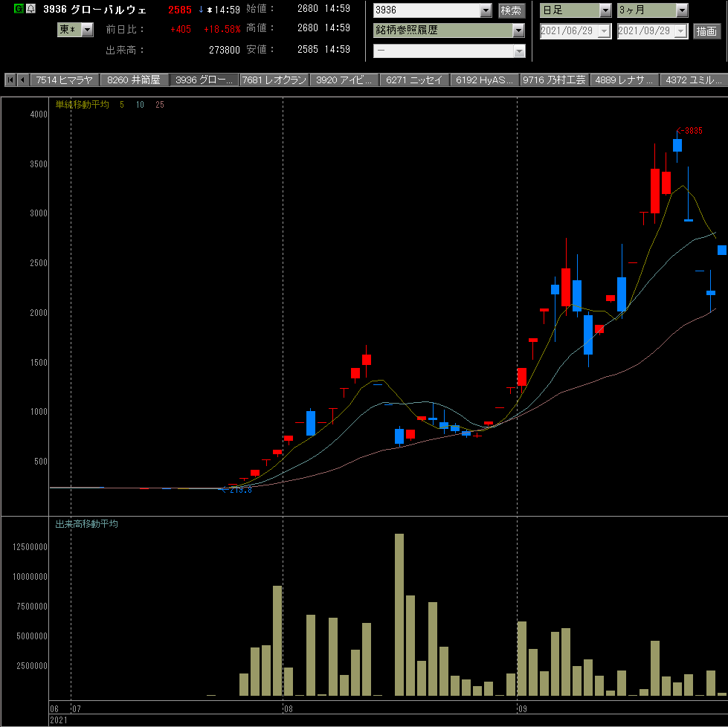Jump to the first tab with the skip-back arrow

10,80
